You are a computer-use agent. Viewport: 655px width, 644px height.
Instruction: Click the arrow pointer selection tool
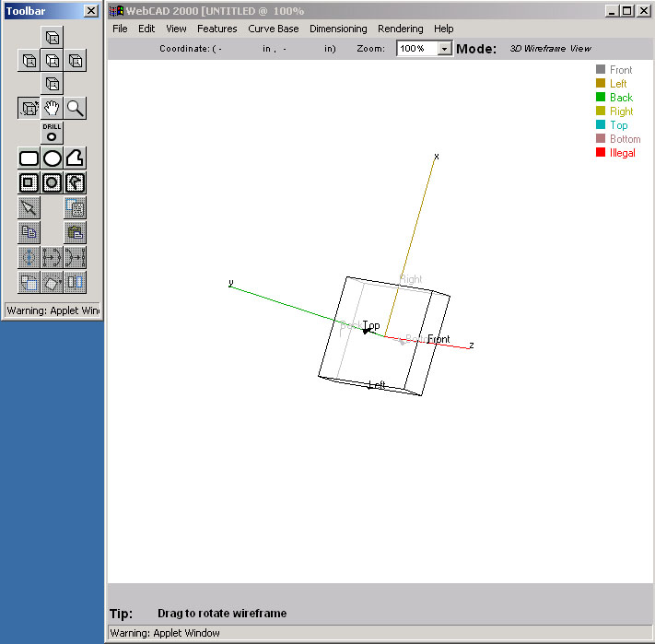click(29, 208)
